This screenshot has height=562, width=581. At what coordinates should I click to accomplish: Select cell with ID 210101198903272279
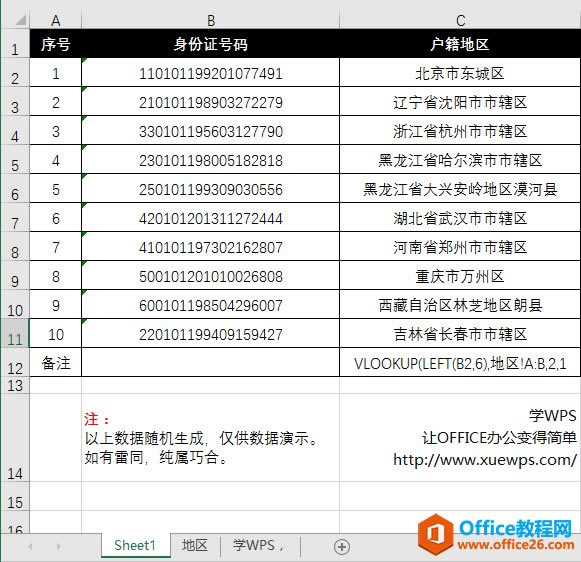pos(210,102)
